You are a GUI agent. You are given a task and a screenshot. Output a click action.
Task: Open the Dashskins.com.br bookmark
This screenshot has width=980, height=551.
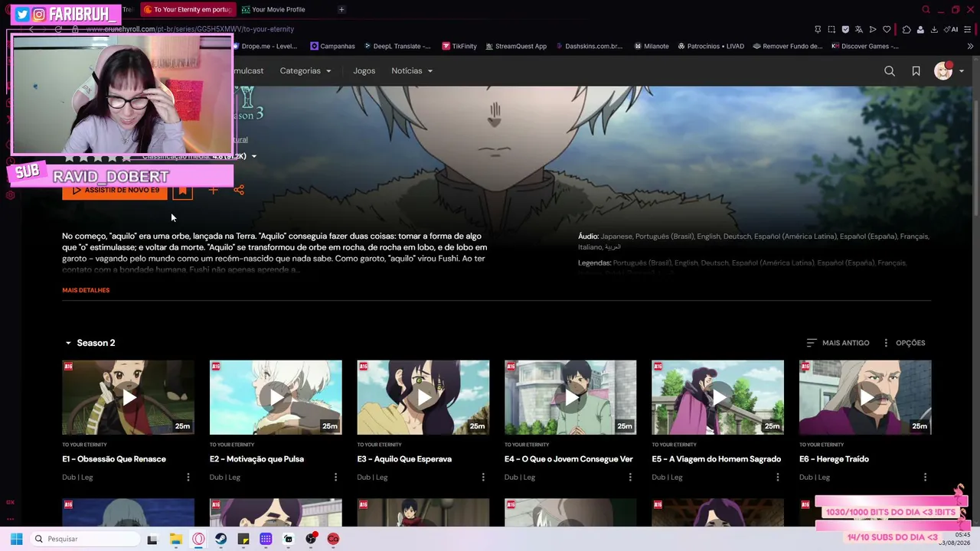pyautogui.click(x=589, y=46)
